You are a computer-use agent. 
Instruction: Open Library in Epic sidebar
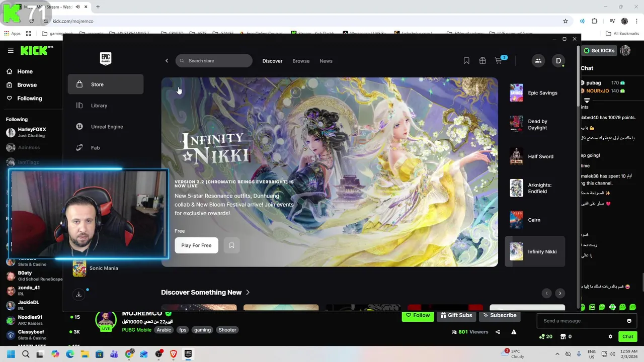pos(106,106)
